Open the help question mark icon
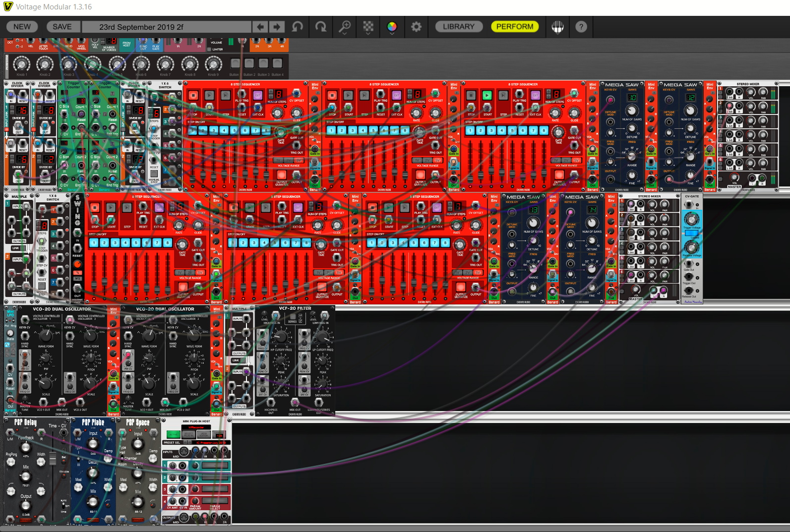This screenshot has height=532, width=790. tap(581, 27)
